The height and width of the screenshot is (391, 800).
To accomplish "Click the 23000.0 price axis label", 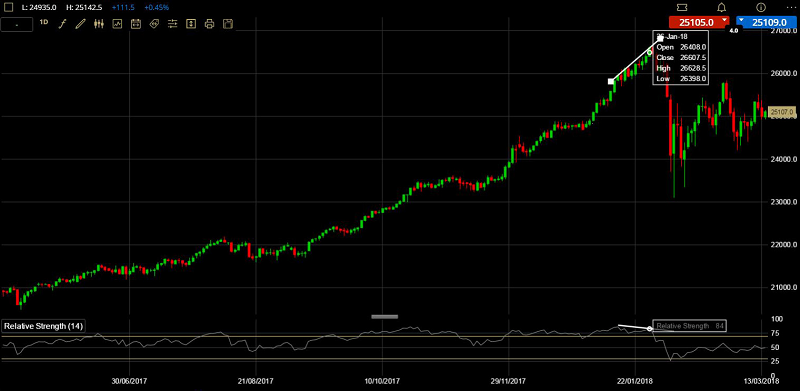I will [784, 202].
